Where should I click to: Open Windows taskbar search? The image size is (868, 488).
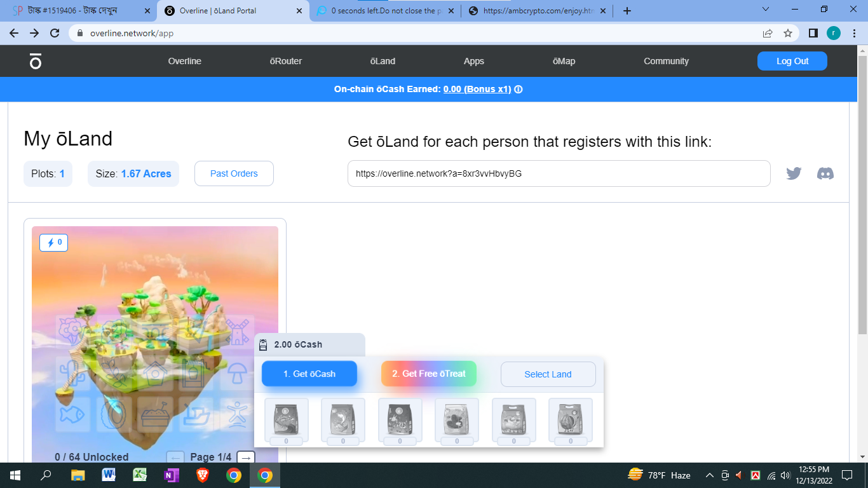[46, 475]
